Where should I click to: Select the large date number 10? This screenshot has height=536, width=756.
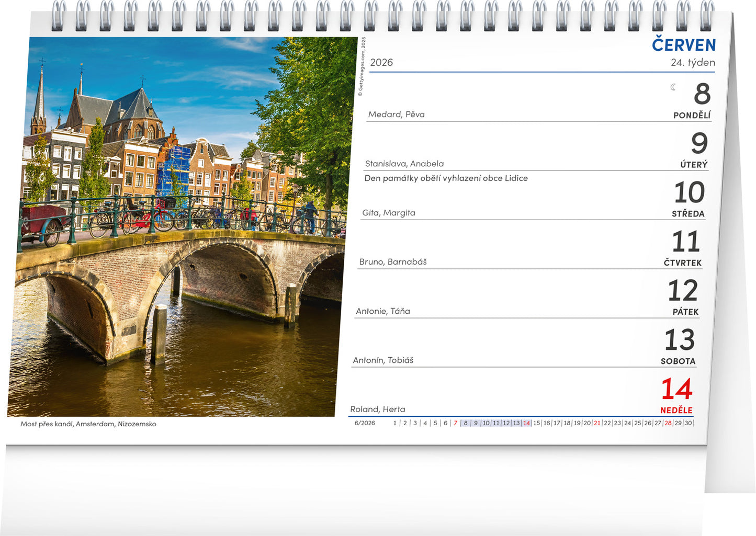click(x=689, y=192)
